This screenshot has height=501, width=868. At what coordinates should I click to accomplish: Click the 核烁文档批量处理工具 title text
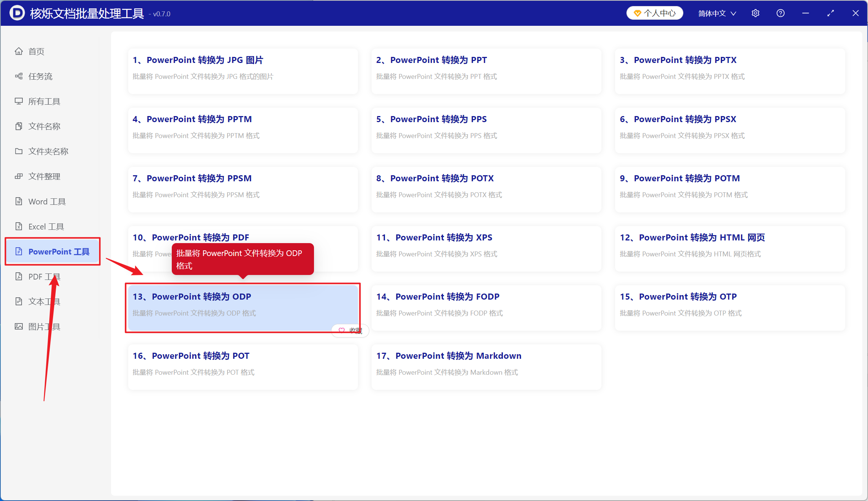pos(87,13)
